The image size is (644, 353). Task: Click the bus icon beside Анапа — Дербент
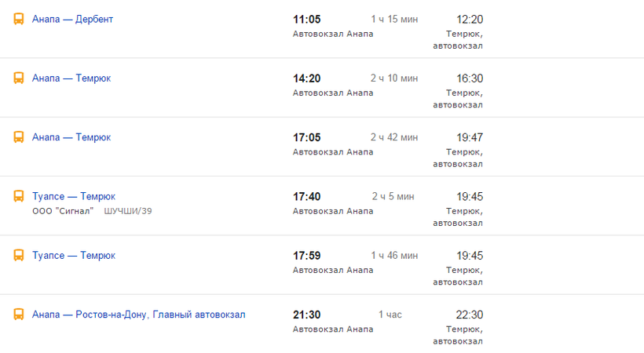point(19,19)
